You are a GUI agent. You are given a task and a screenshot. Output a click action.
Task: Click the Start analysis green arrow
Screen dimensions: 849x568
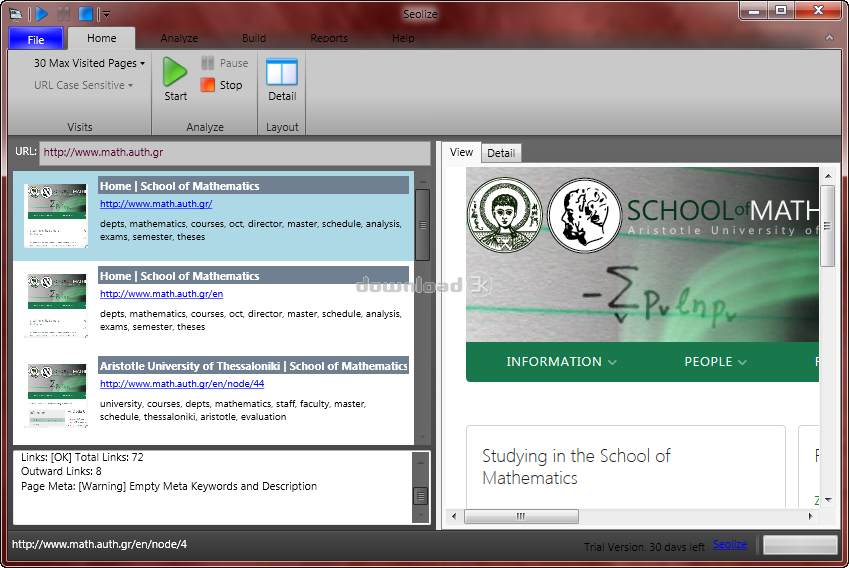[x=175, y=72]
